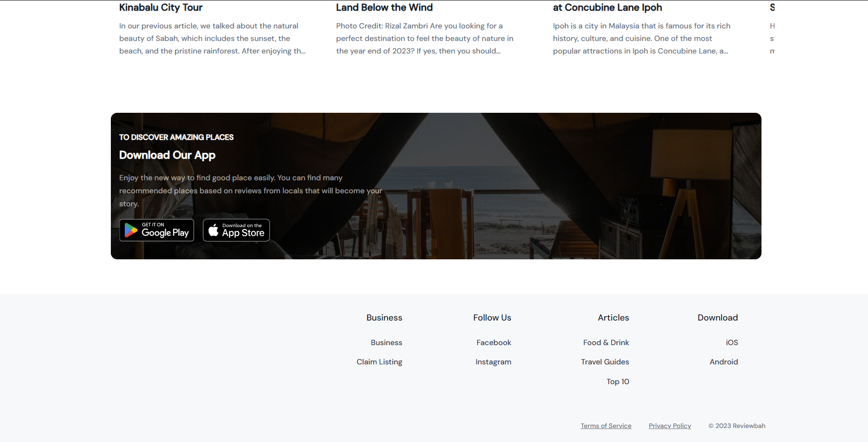Click the Google Play store badge
This screenshot has width=868, height=442.
(x=157, y=230)
